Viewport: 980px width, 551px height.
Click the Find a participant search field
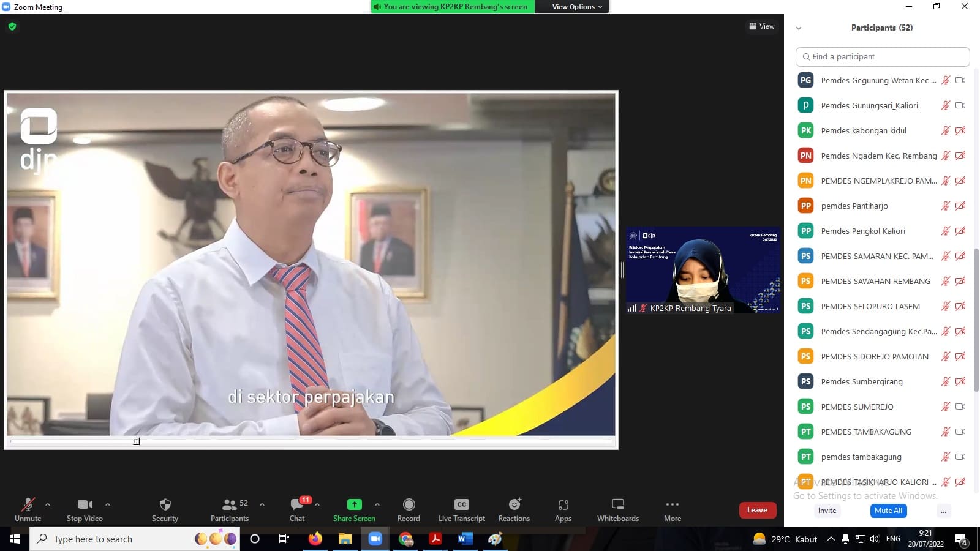click(882, 56)
